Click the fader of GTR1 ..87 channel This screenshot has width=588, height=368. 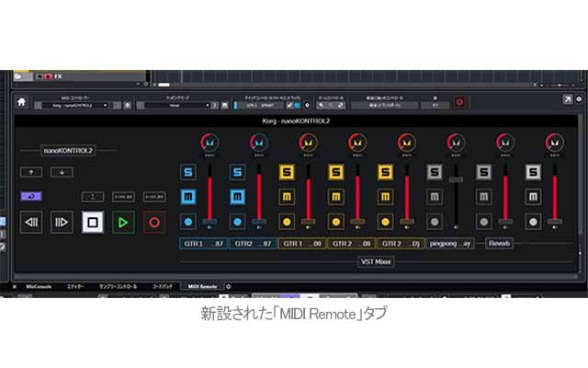point(209,195)
